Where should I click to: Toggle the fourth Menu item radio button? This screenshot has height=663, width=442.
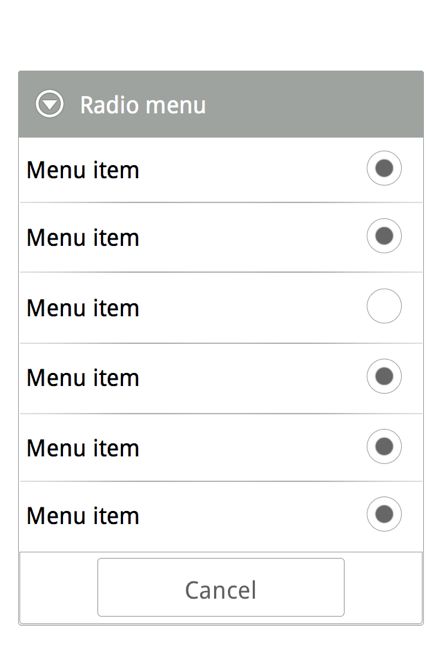coord(384,376)
